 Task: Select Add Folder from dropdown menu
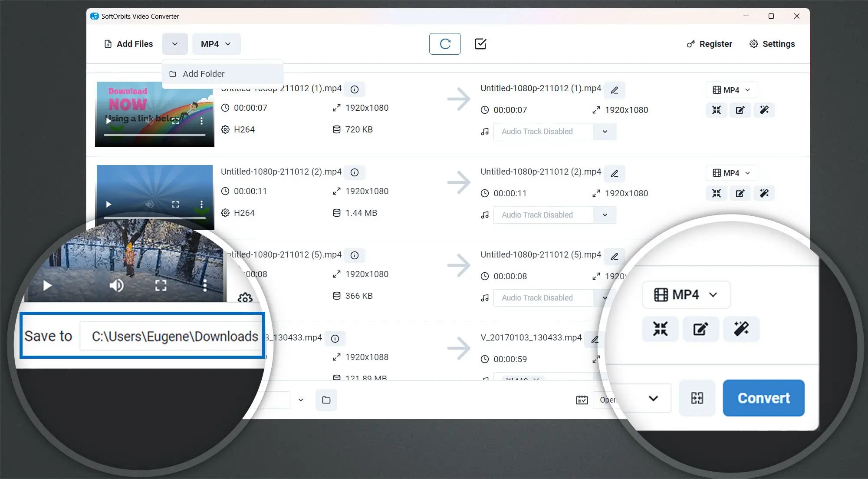point(203,74)
